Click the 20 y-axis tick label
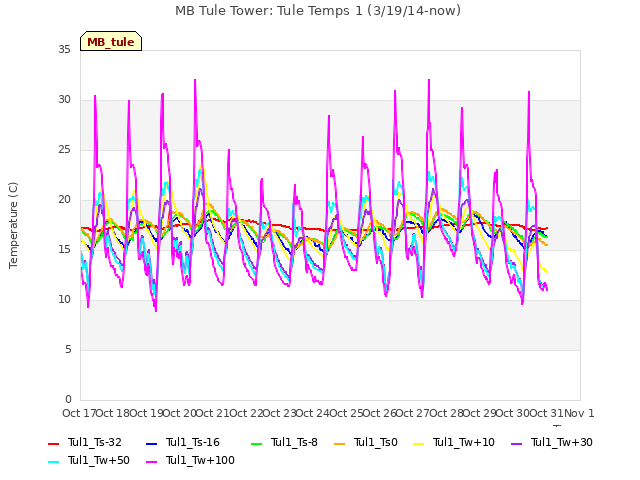The height and width of the screenshot is (480, 640). [x=64, y=200]
